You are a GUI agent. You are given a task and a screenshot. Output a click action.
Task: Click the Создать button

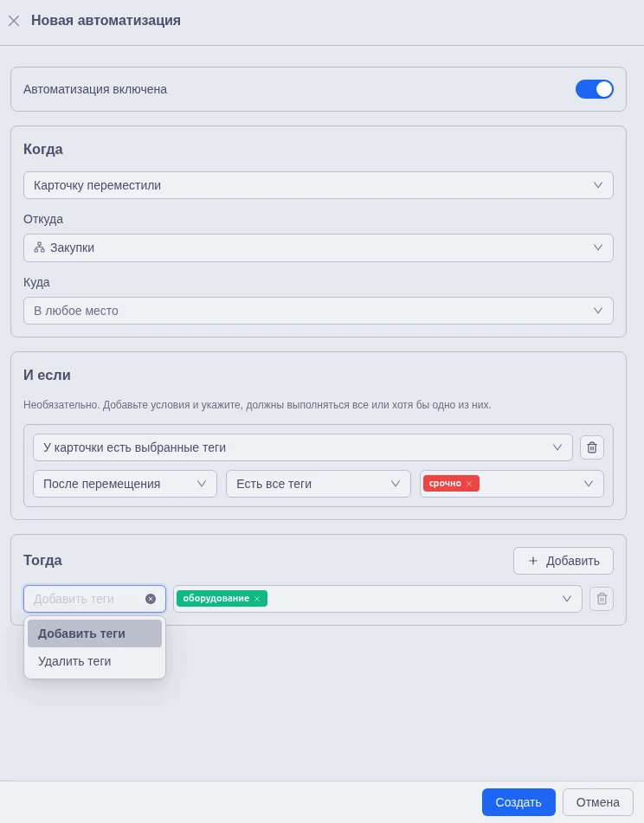[x=518, y=802]
